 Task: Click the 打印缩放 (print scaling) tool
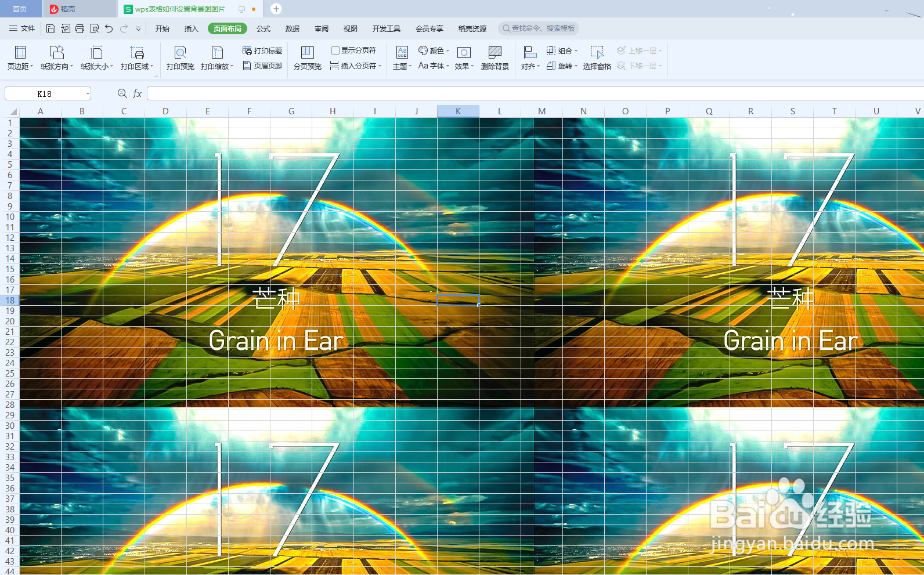(217, 58)
